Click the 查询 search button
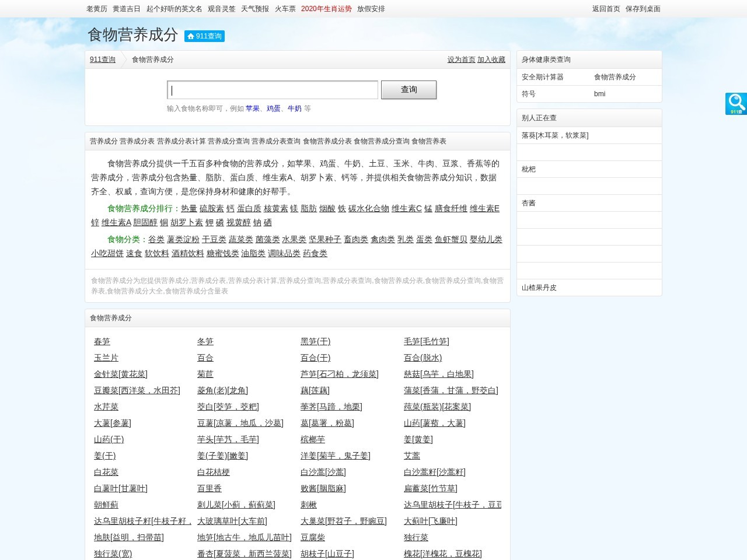This screenshot has height=560, width=747. click(x=409, y=90)
